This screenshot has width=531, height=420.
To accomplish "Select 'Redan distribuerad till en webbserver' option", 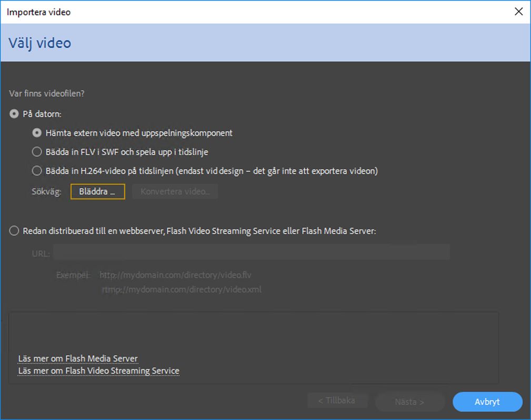I will [14, 231].
